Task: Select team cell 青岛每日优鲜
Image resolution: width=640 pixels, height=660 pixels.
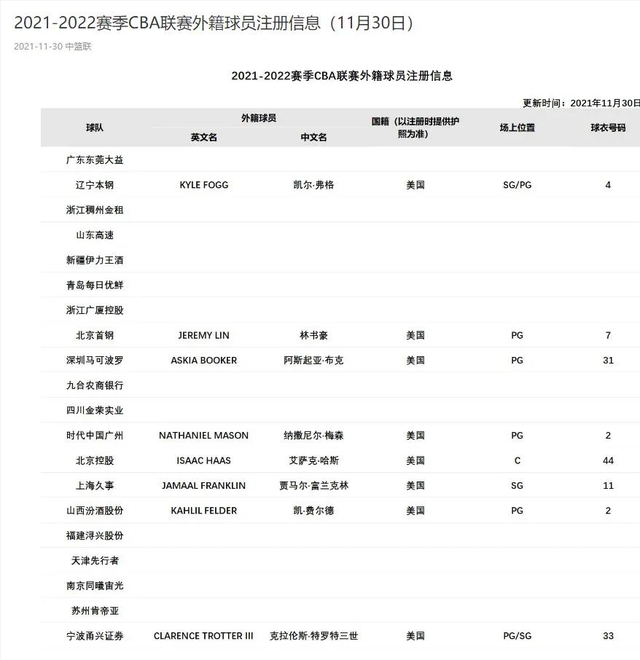Action: pyautogui.click(x=95, y=285)
